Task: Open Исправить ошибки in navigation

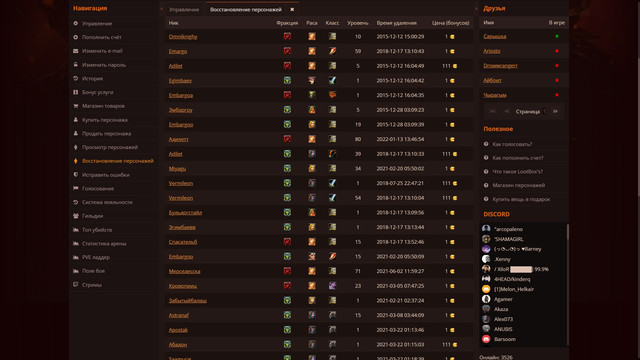Action: pos(105,175)
